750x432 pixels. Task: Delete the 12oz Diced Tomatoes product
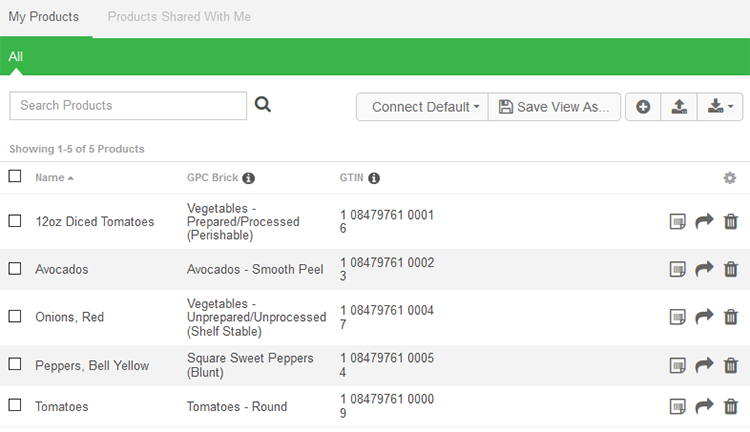point(731,221)
